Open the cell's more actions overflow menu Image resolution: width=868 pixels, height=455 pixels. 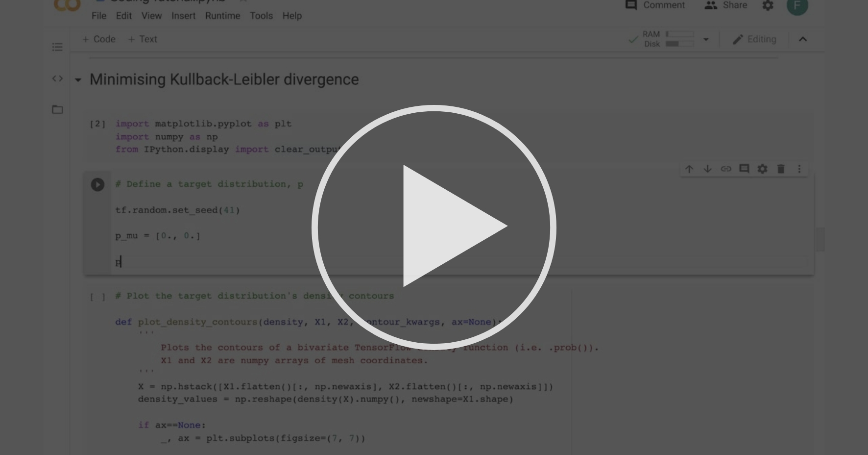tap(799, 169)
